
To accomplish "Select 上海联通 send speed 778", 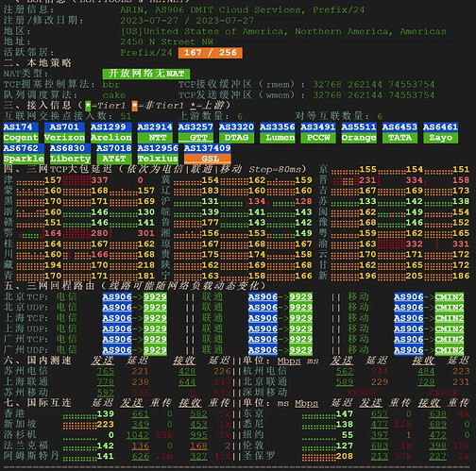I will tap(106, 382).
